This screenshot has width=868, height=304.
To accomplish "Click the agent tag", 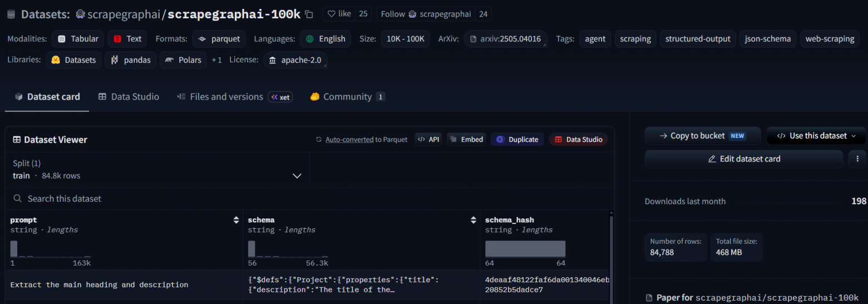I will (x=595, y=38).
